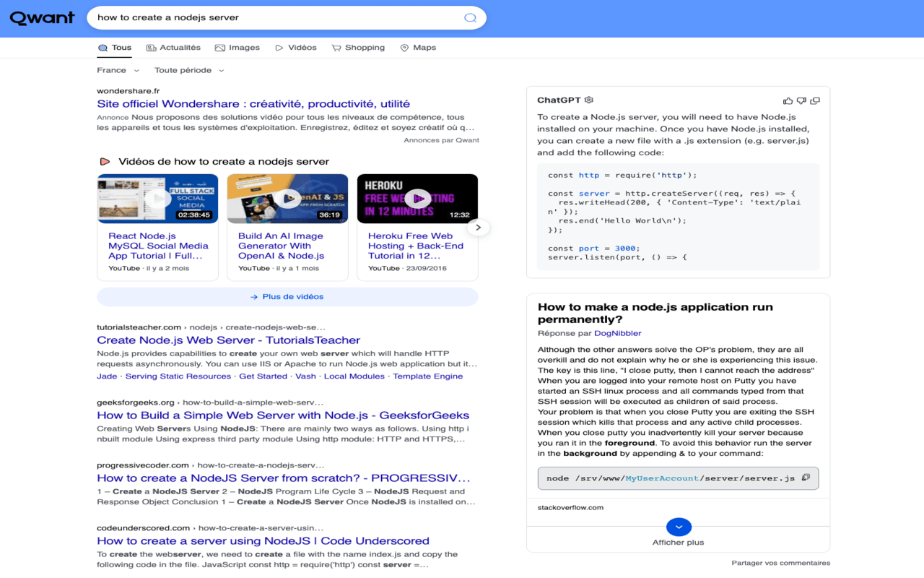Play the React Node.js MySQL video
This screenshot has width=924, height=578.
(x=157, y=199)
